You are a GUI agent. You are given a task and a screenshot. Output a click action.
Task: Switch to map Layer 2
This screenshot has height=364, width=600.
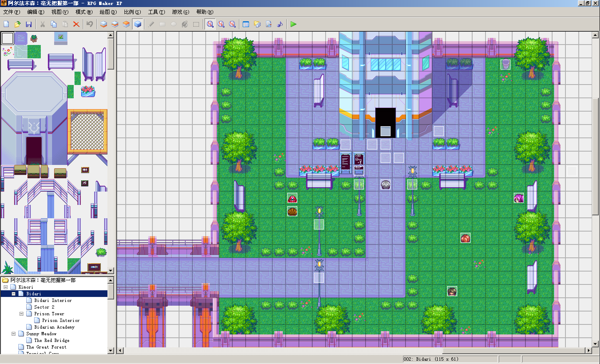[115, 24]
